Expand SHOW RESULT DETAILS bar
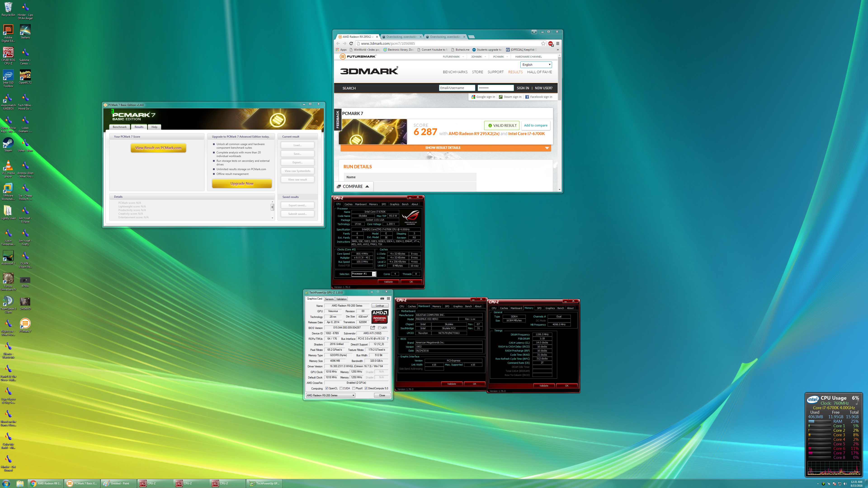This screenshot has width=868, height=488. click(x=446, y=148)
